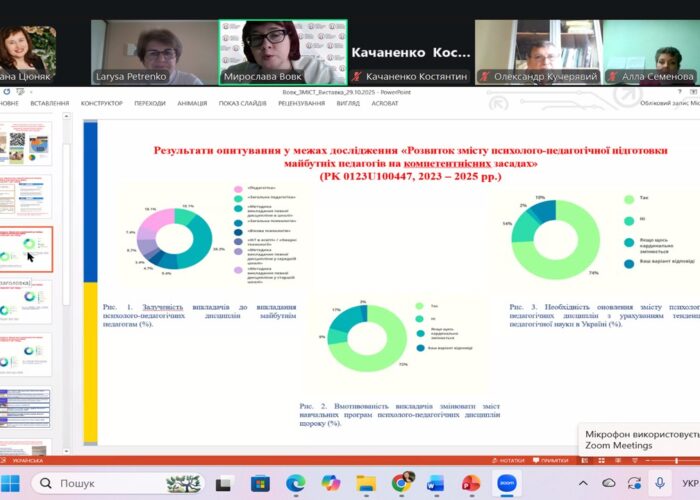Open Copilot from the taskbar

tap(330, 483)
